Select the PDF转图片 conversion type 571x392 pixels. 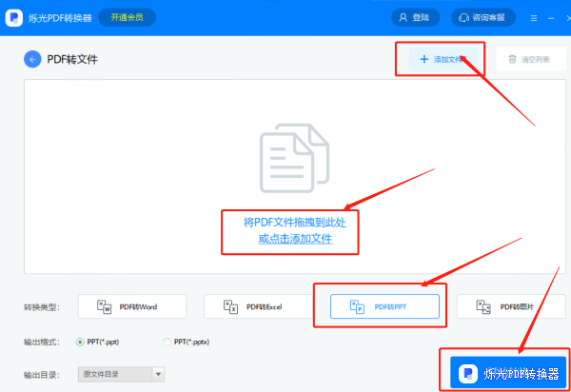511,306
